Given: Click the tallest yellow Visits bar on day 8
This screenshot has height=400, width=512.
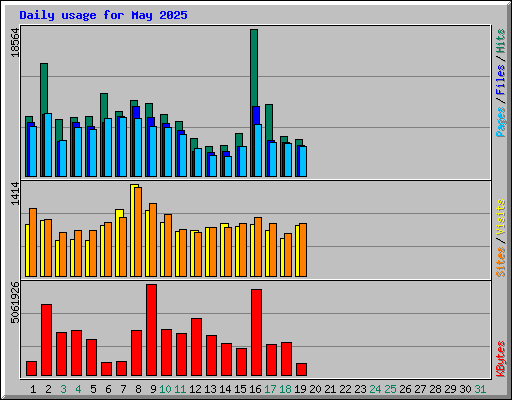Looking at the screenshot, I should click(x=133, y=230).
